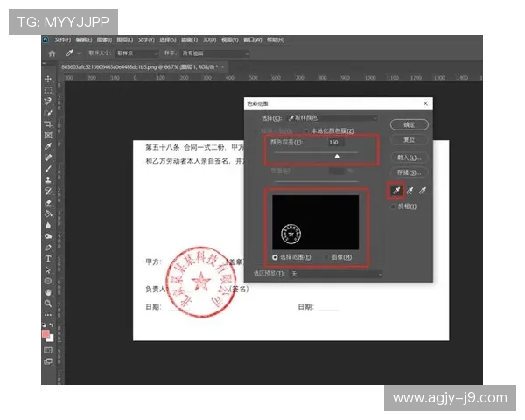Select the Eraser tool

(48, 203)
